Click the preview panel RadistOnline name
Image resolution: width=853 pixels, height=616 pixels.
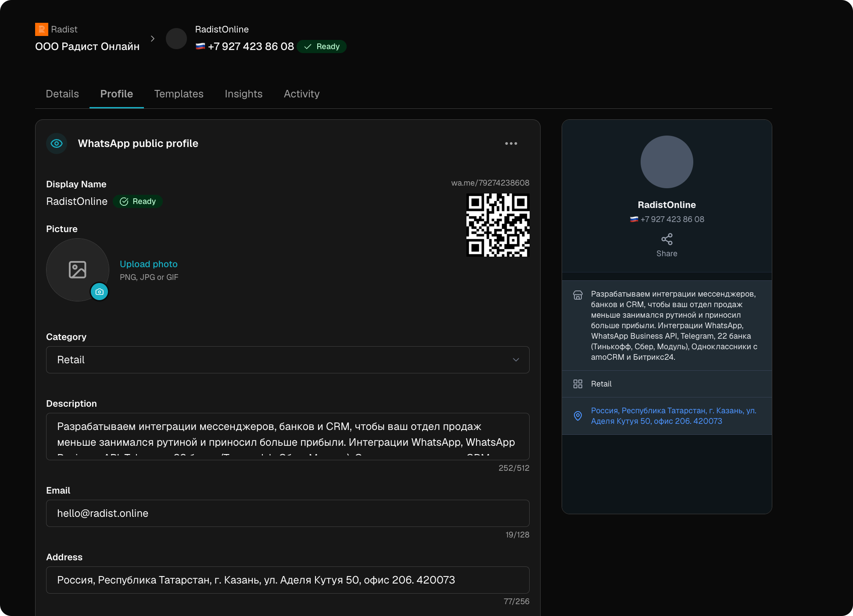(x=667, y=205)
